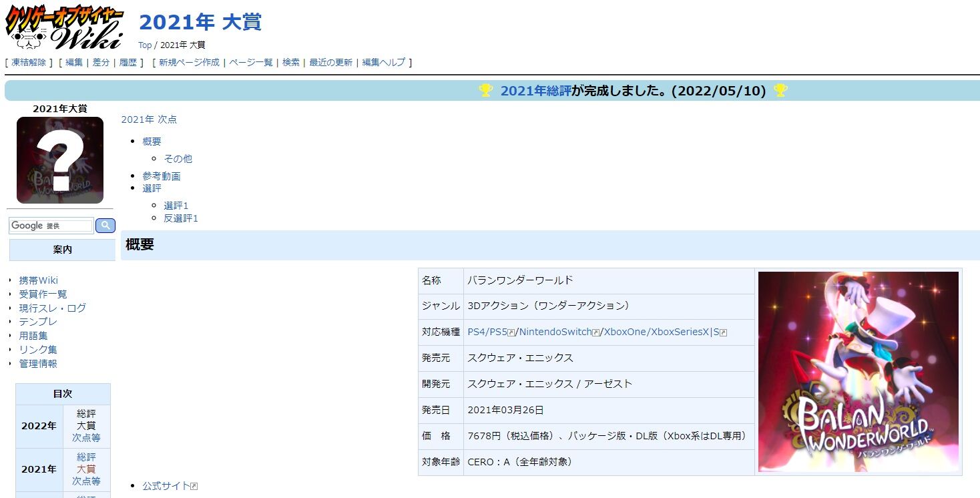This screenshot has height=498, width=980.
Task: Open 最近の更新 from the menu
Action: tap(330, 63)
